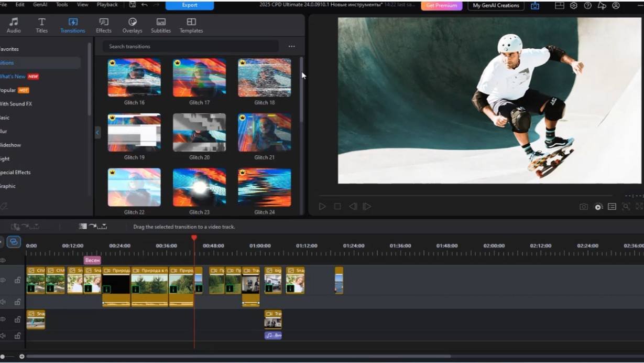Click the Export button

(190, 5)
